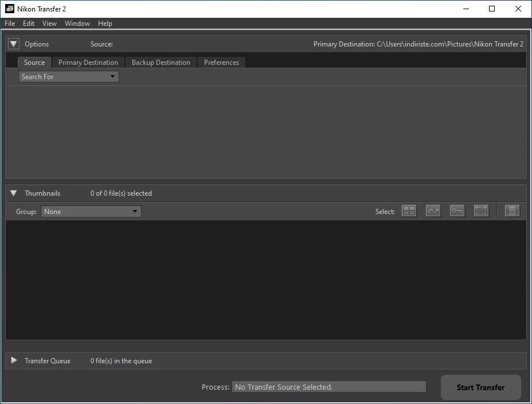The width and height of the screenshot is (532, 404).
Task: Open the Edit menu
Action: (x=29, y=24)
